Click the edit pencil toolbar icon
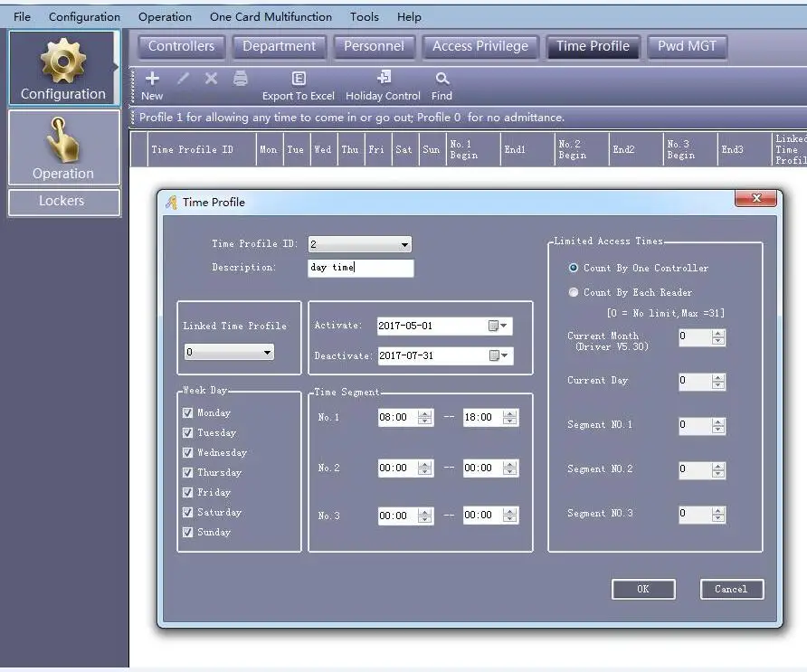Screen dimensions: 807x672 click(183, 79)
